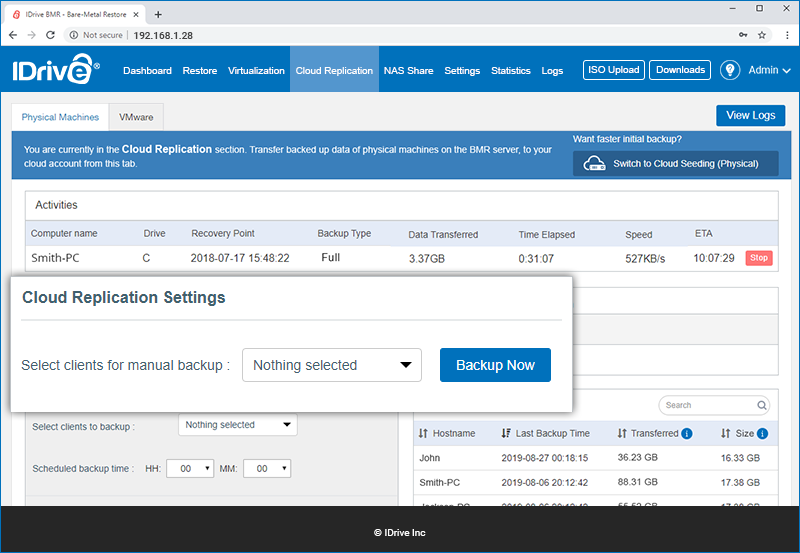Go to the Restore section

200,70
